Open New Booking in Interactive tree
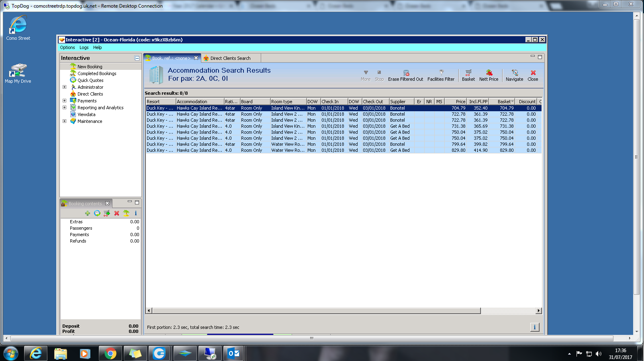 (90, 67)
